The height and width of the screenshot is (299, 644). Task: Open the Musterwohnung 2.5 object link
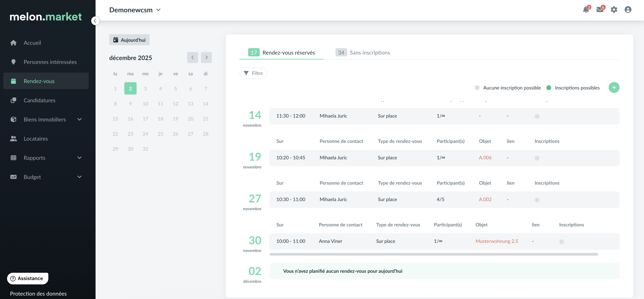click(x=496, y=241)
